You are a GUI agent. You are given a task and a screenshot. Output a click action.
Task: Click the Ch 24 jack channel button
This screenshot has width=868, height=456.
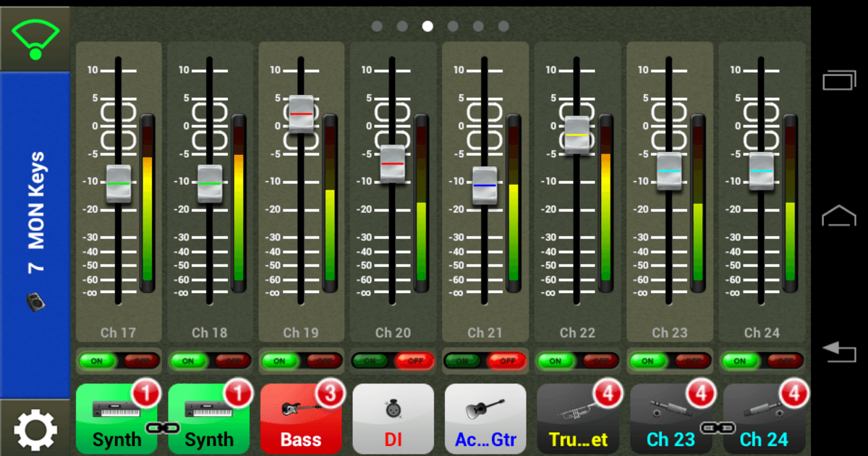(763, 419)
